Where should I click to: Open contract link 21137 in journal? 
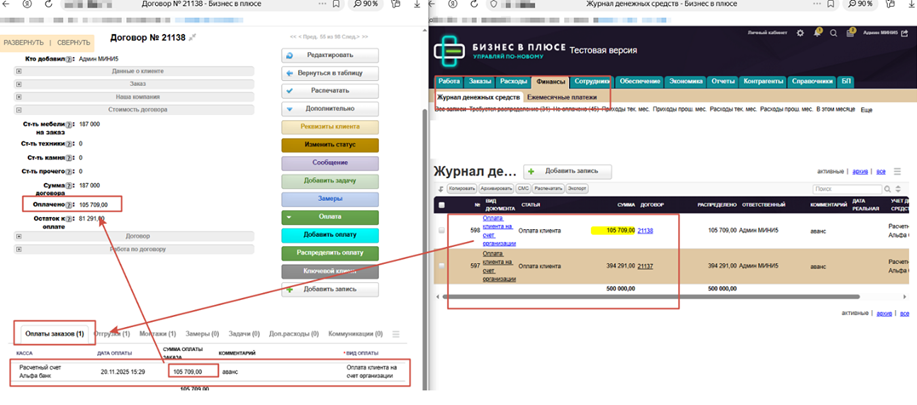[x=645, y=266]
